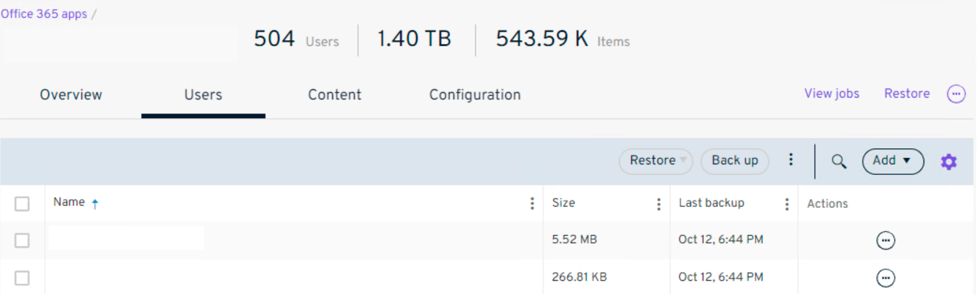Switch to the Content tab
Viewport: 980px width, 297px height.
335,95
